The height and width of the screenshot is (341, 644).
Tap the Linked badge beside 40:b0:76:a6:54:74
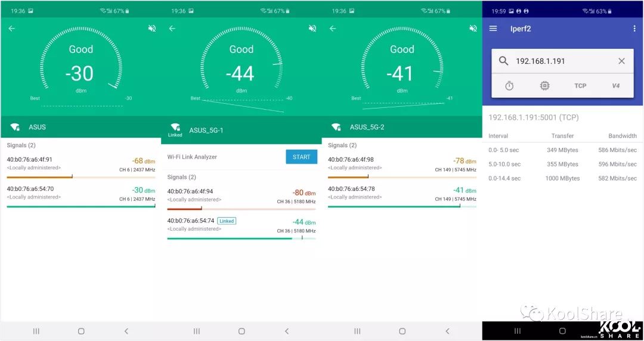coord(227,221)
